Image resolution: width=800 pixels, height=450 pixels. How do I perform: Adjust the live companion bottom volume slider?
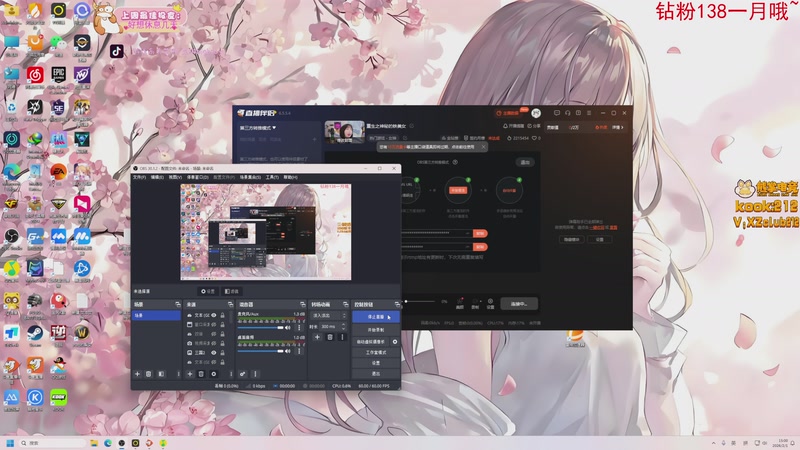(420, 302)
